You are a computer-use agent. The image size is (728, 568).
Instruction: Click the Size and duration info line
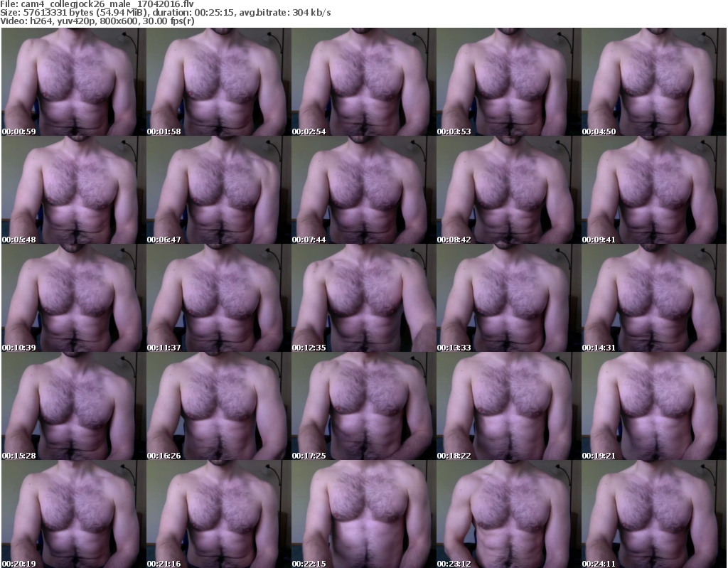165,13
